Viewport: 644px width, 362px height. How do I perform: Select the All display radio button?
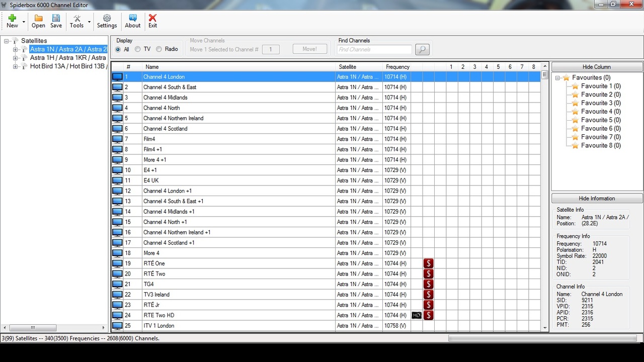pyautogui.click(x=118, y=49)
